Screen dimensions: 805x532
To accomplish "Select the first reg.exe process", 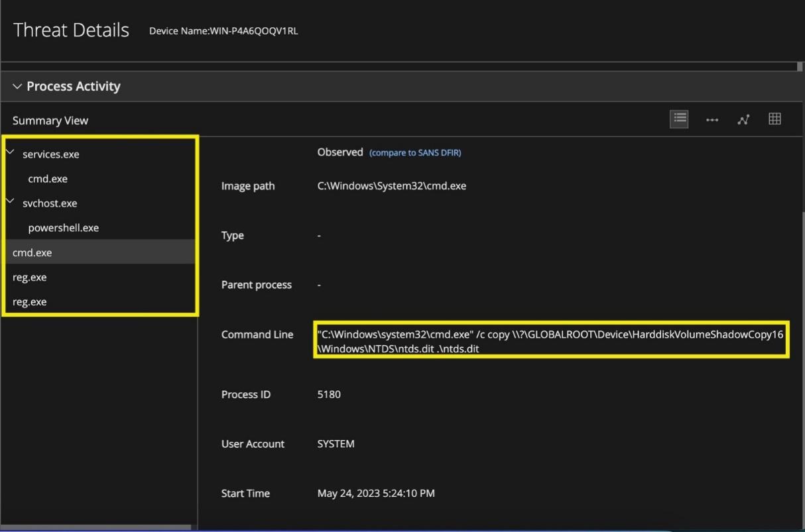I will click(x=29, y=277).
